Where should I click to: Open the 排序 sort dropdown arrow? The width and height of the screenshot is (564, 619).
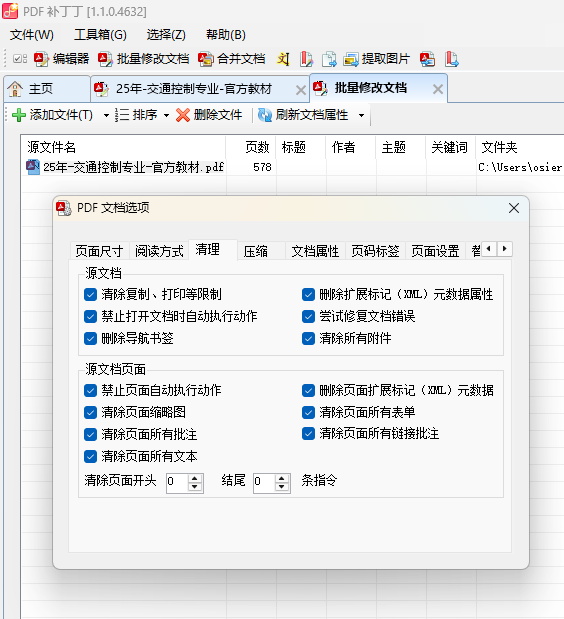tap(166, 116)
